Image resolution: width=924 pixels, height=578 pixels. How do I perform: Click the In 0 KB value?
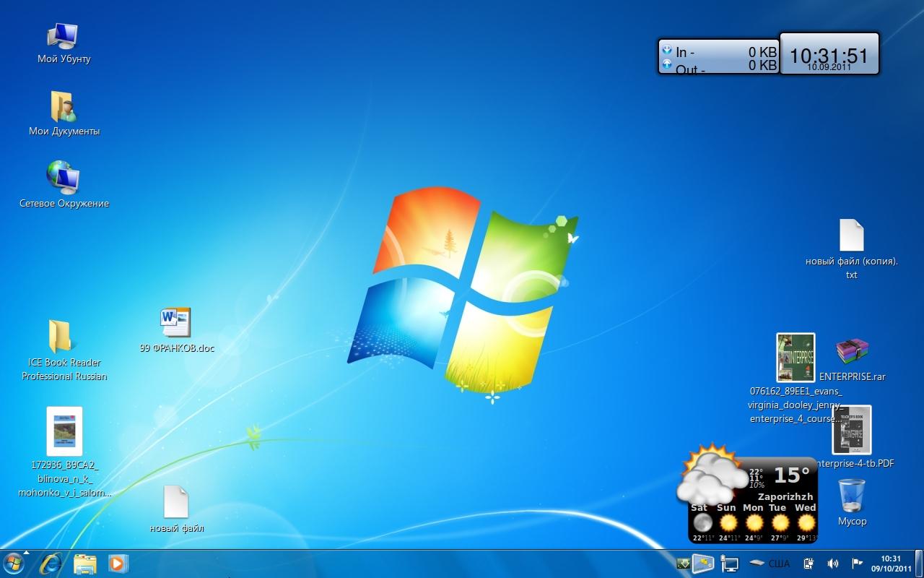tap(762, 52)
